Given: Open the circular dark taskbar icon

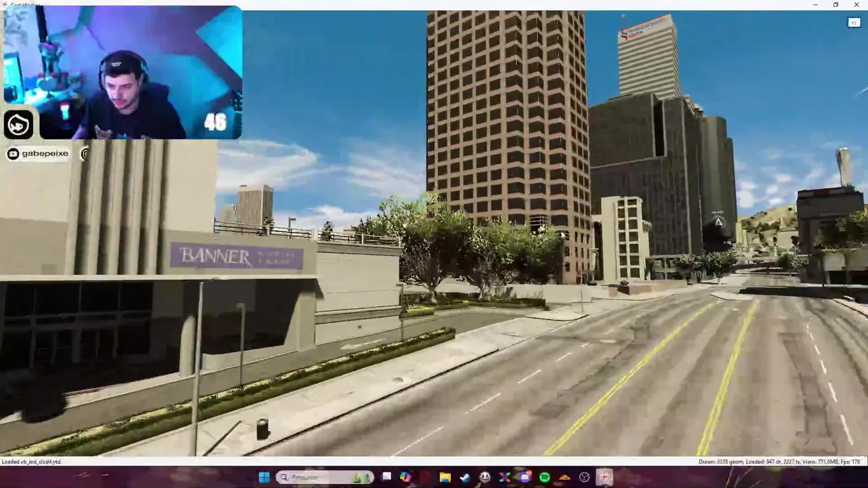Looking at the screenshot, I should tap(585, 477).
